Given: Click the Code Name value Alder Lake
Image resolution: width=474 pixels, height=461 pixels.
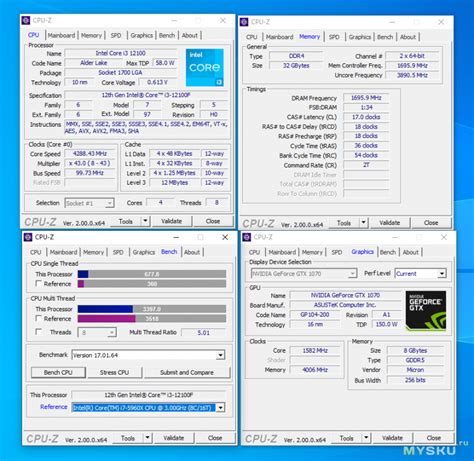Looking at the screenshot, I should coord(94,63).
